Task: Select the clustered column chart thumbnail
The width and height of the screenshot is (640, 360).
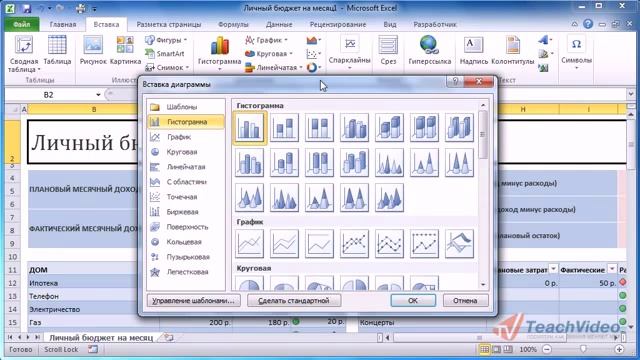Action: point(249,128)
